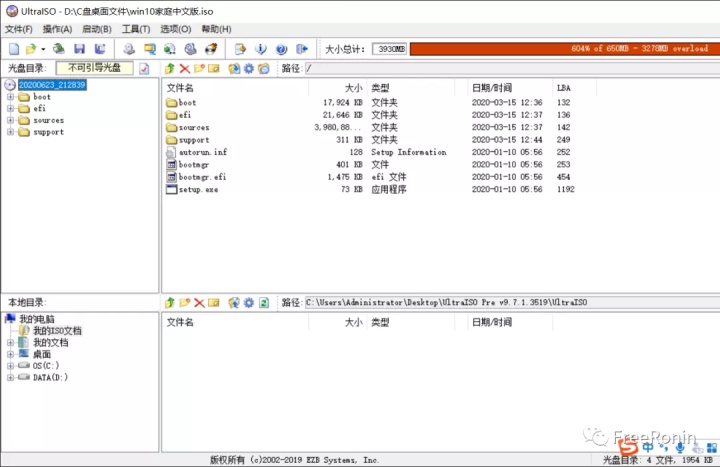Open the 帮助(H) menu

coord(216,29)
